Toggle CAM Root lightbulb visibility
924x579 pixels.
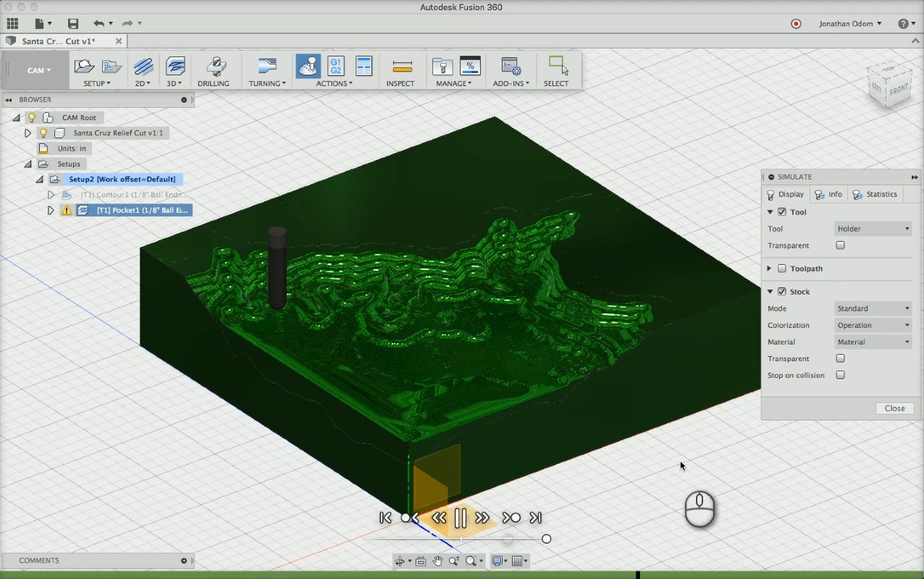point(31,117)
